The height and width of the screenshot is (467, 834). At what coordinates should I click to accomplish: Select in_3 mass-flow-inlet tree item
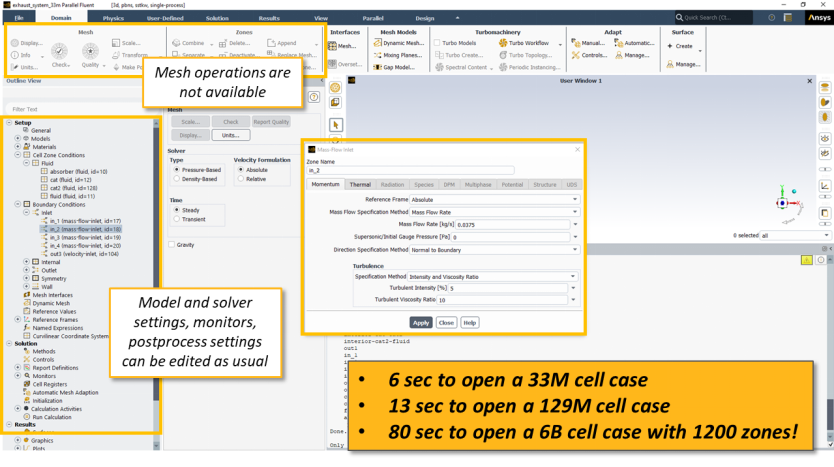click(85, 237)
